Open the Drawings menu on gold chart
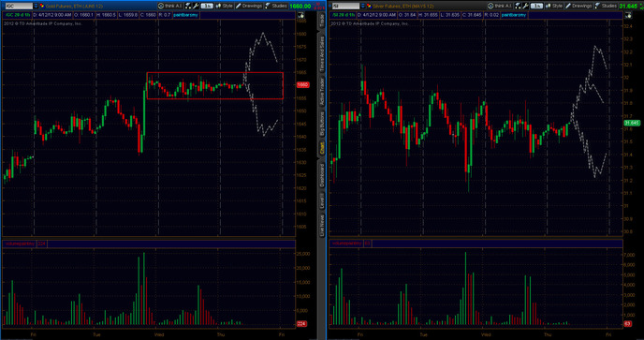Image resolution: width=644 pixels, height=340 pixels. pos(248,6)
